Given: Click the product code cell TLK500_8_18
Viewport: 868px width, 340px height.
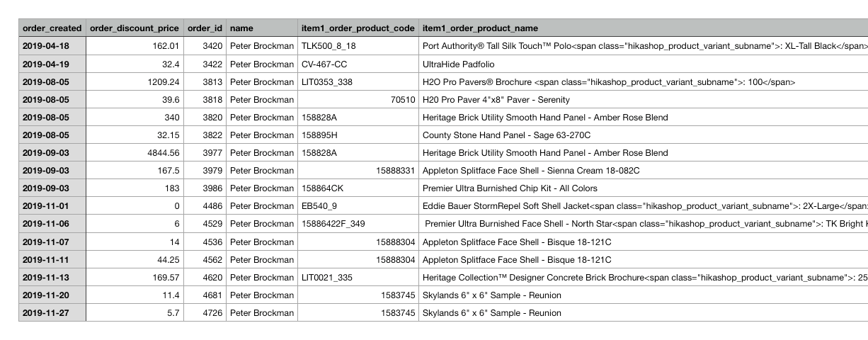Looking at the screenshot, I should coord(358,46).
